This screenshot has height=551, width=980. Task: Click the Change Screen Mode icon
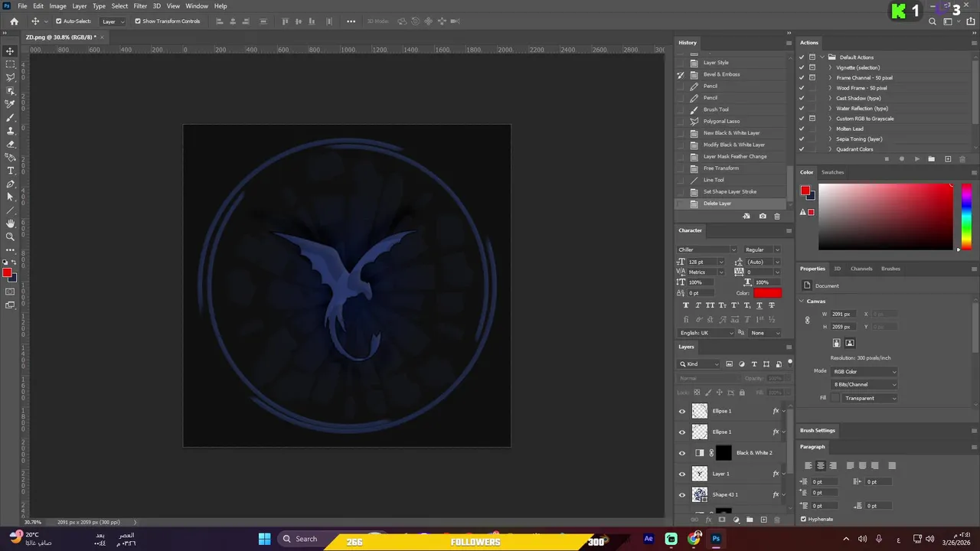(10, 305)
